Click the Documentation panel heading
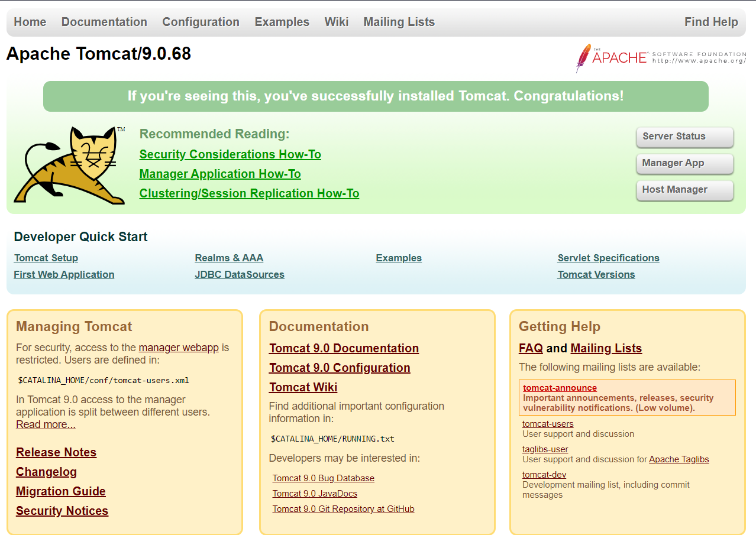 coord(319,326)
